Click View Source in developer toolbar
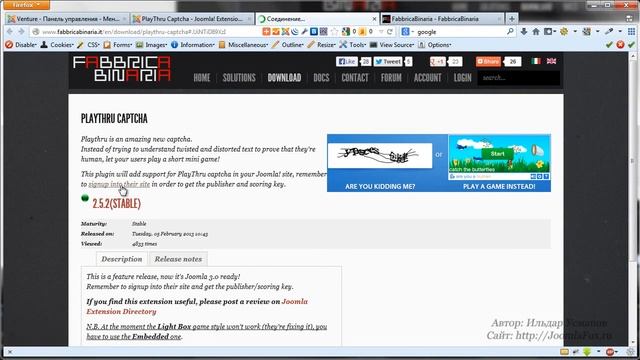The image size is (640, 360). pyautogui.click(x=392, y=45)
